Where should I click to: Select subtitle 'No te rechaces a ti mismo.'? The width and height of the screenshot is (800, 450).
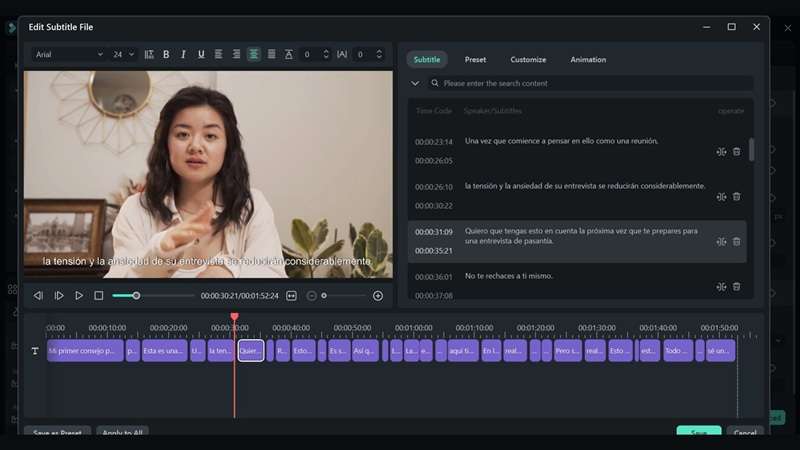(x=509, y=276)
